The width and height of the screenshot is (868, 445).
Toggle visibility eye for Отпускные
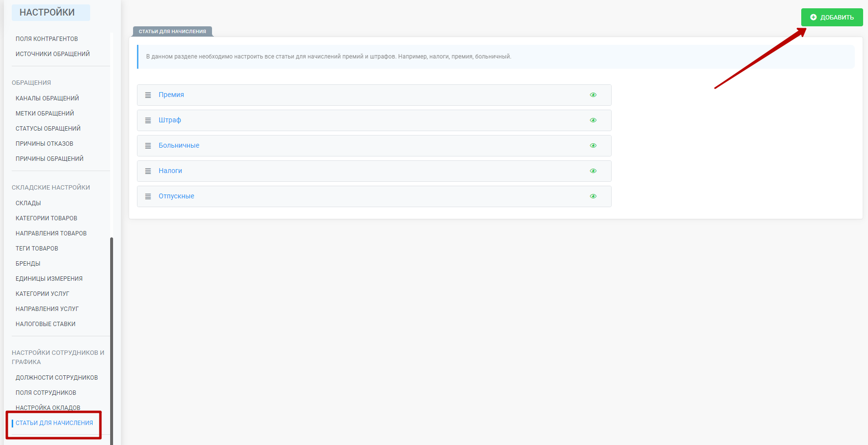click(x=593, y=196)
